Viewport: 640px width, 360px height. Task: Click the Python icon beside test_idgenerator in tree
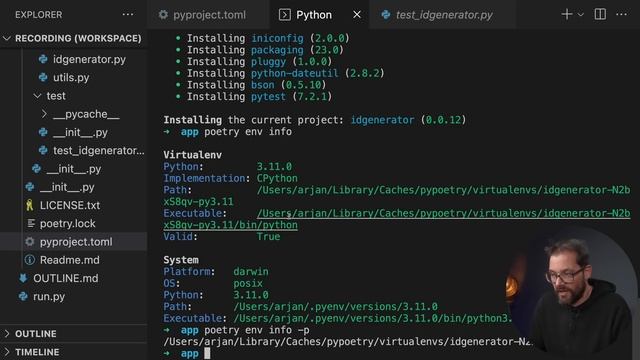coord(43,151)
